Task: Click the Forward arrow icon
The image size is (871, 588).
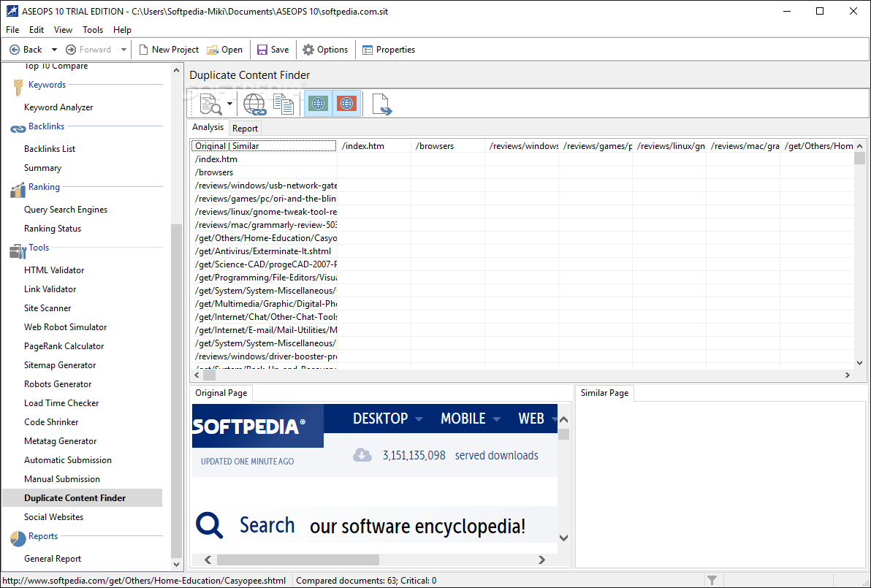Action: (x=71, y=50)
